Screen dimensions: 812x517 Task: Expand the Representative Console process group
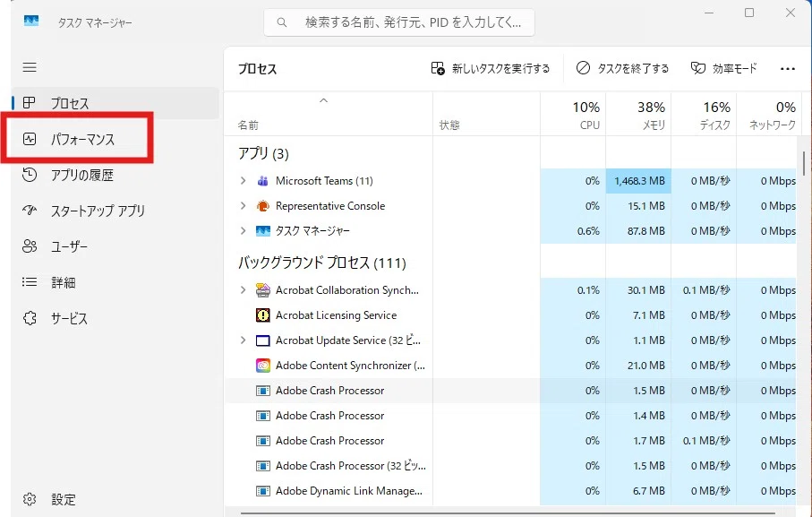(243, 205)
